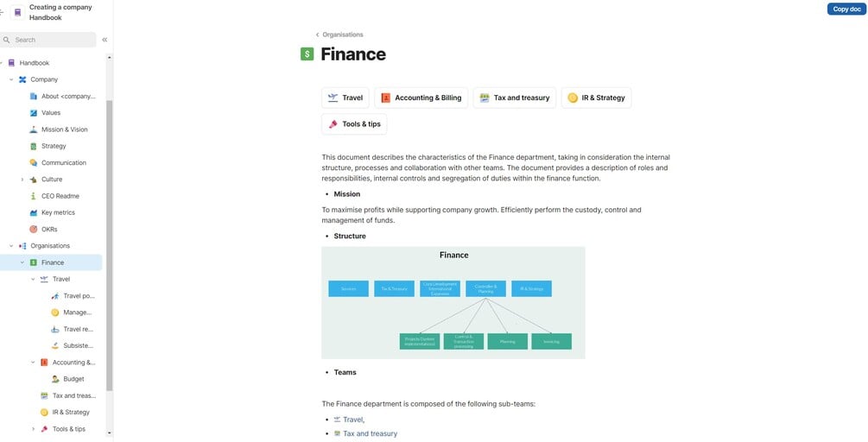This screenshot has height=442, width=868.
Task: Click the Copy doc button
Action: (x=846, y=9)
